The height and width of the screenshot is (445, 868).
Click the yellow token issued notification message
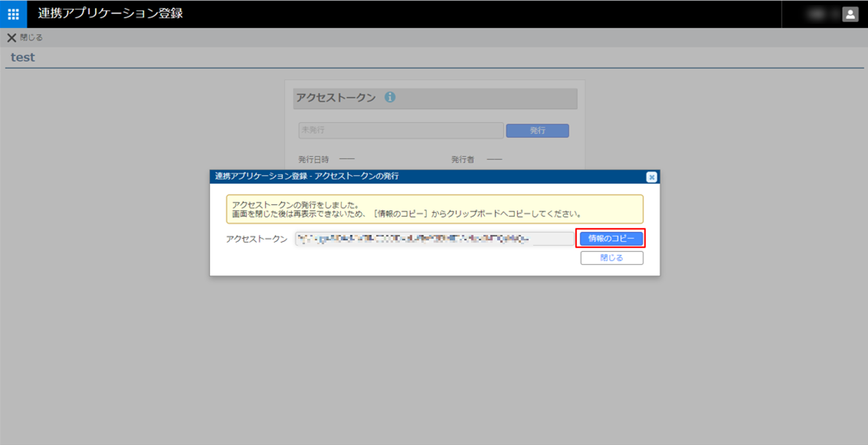[434, 209]
